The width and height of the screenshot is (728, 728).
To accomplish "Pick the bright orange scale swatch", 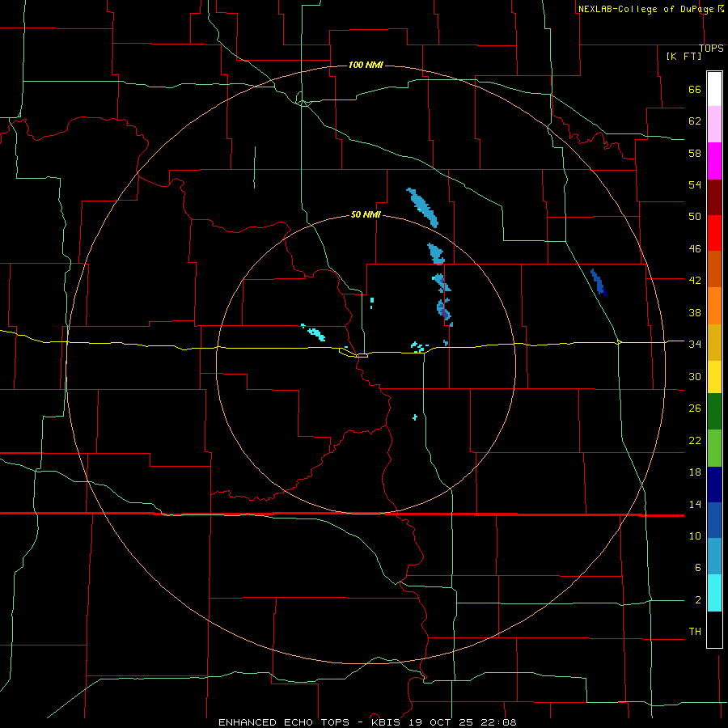I will [714, 306].
